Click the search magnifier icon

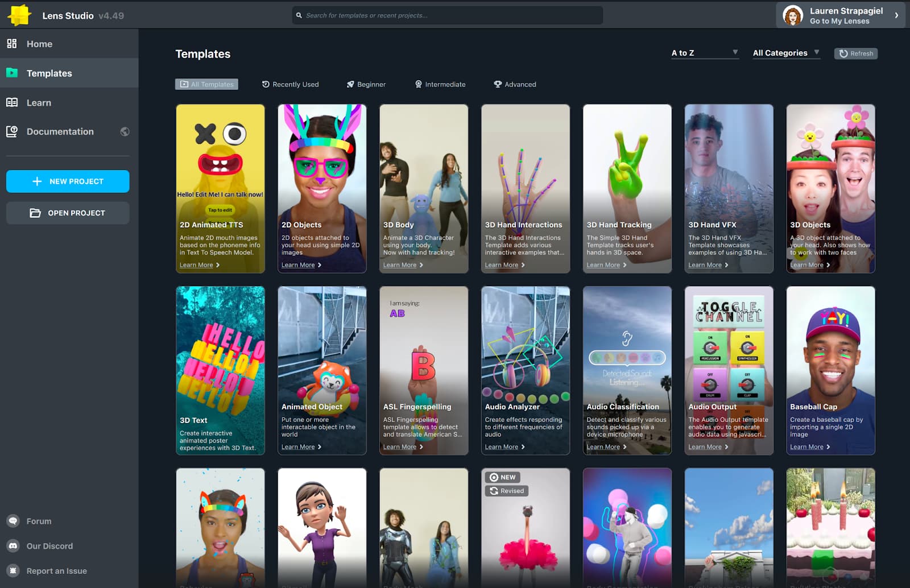pyautogui.click(x=299, y=15)
